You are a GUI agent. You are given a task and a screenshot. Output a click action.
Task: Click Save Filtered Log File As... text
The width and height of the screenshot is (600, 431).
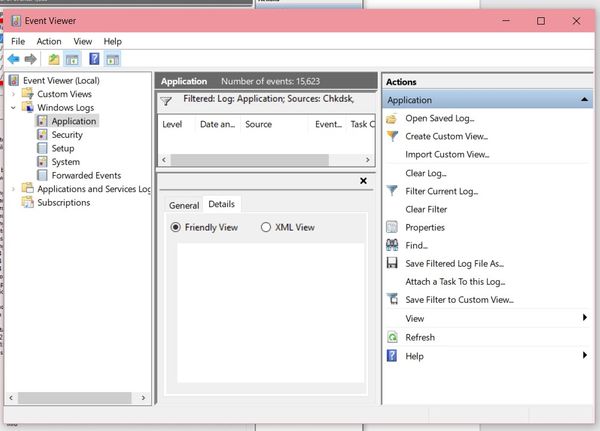[455, 263]
